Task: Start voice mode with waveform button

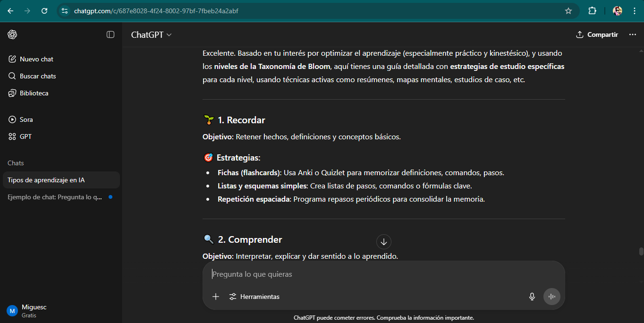Action: pos(551,297)
